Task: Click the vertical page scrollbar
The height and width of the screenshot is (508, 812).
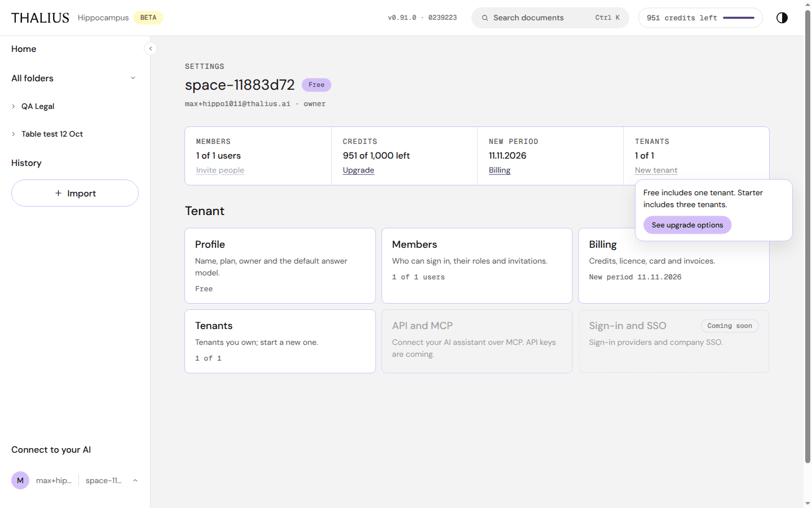Action: 807,237
